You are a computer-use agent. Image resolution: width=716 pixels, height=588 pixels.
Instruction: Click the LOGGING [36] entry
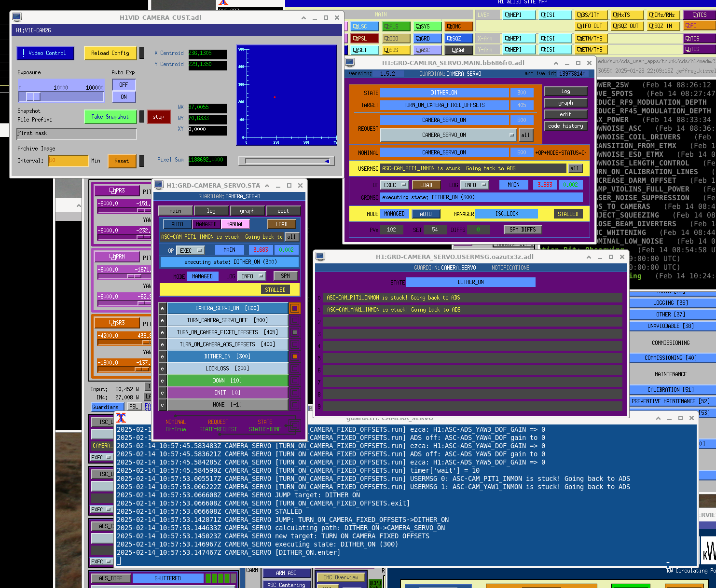671,303
